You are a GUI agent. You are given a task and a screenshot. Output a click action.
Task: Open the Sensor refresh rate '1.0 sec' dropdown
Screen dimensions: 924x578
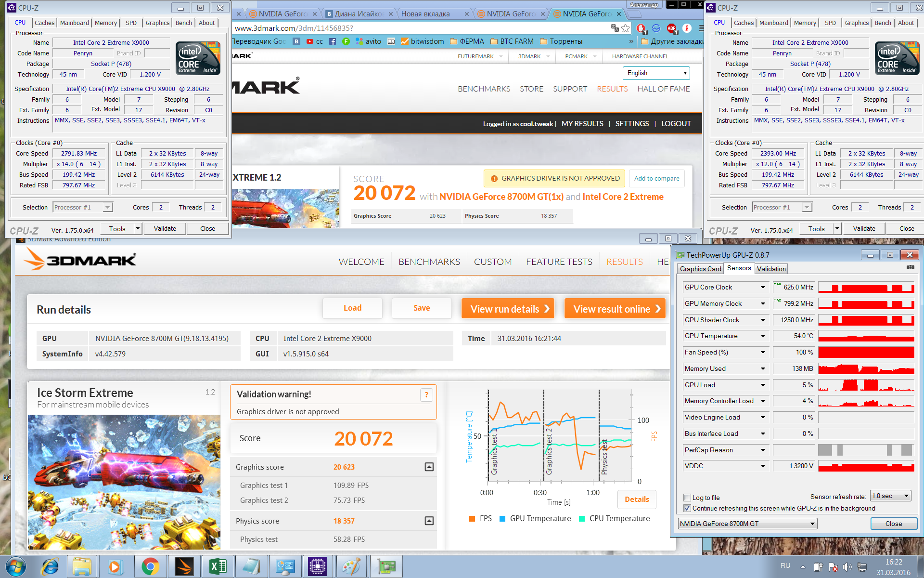[891, 496]
